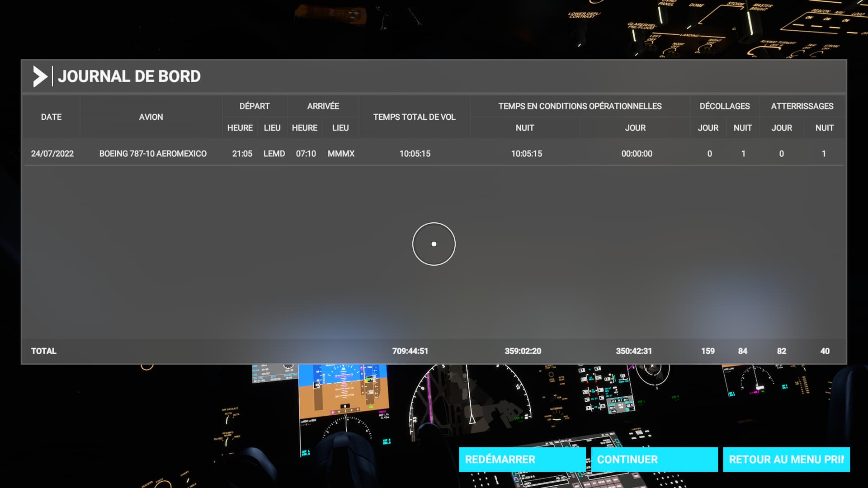Click the Temps Total de Vol header

pyautogui.click(x=414, y=117)
